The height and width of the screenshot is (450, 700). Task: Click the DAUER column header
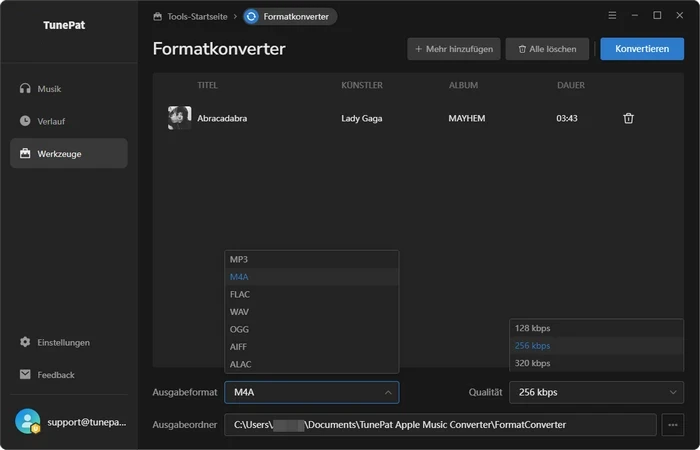click(x=571, y=85)
